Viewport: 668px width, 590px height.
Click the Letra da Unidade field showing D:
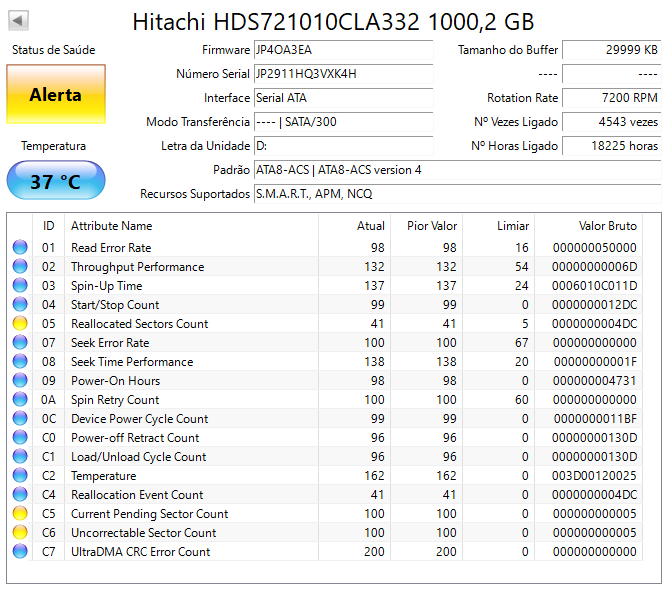[x=343, y=146]
